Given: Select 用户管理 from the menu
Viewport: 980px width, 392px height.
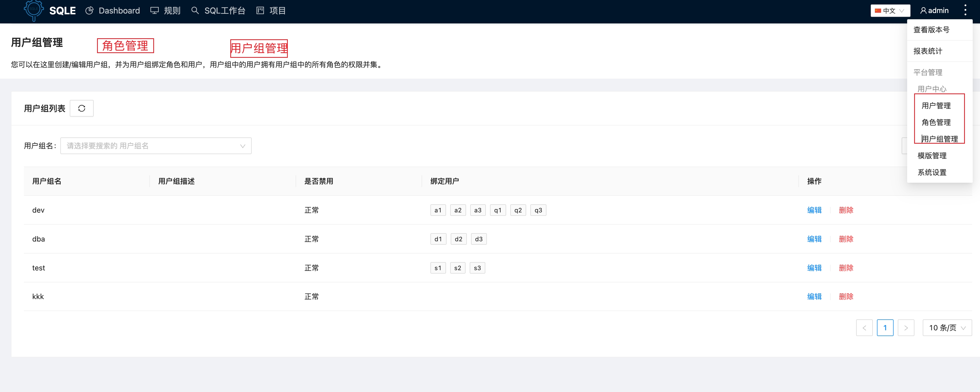Looking at the screenshot, I should point(936,105).
